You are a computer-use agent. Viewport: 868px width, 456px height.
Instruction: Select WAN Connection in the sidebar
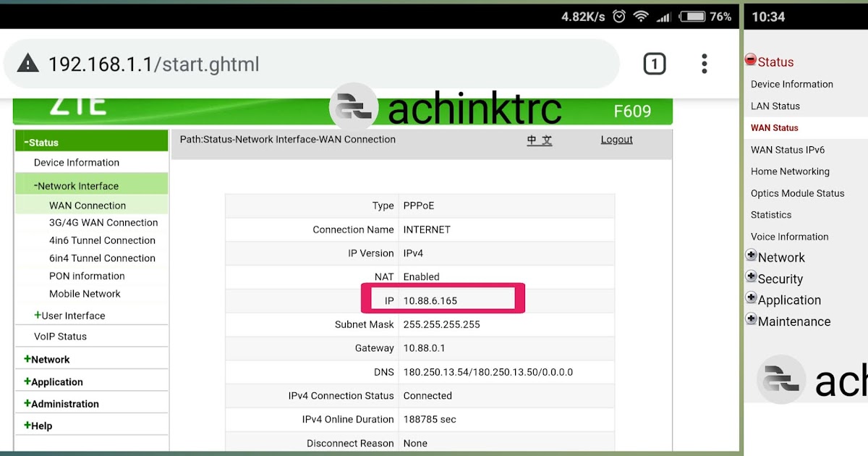tap(87, 205)
